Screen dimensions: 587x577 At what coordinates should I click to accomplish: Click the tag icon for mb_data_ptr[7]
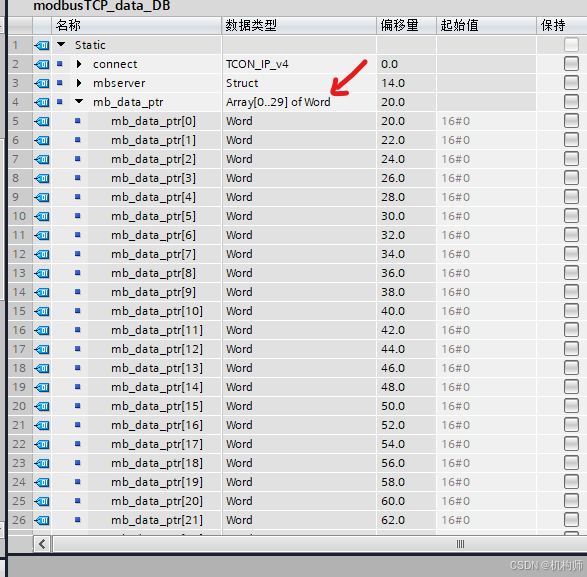point(42,254)
